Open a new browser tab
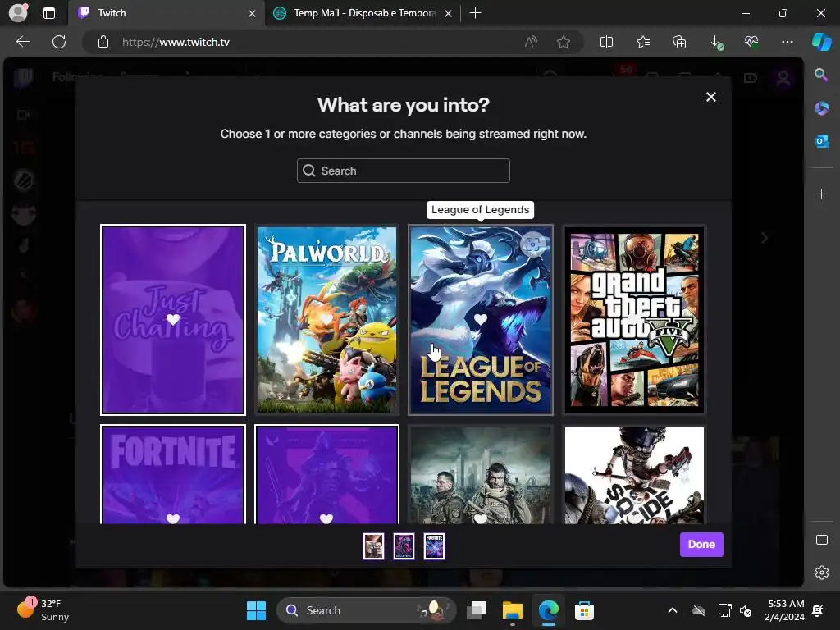Image resolution: width=840 pixels, height=630 pixels. coord(475,13)
